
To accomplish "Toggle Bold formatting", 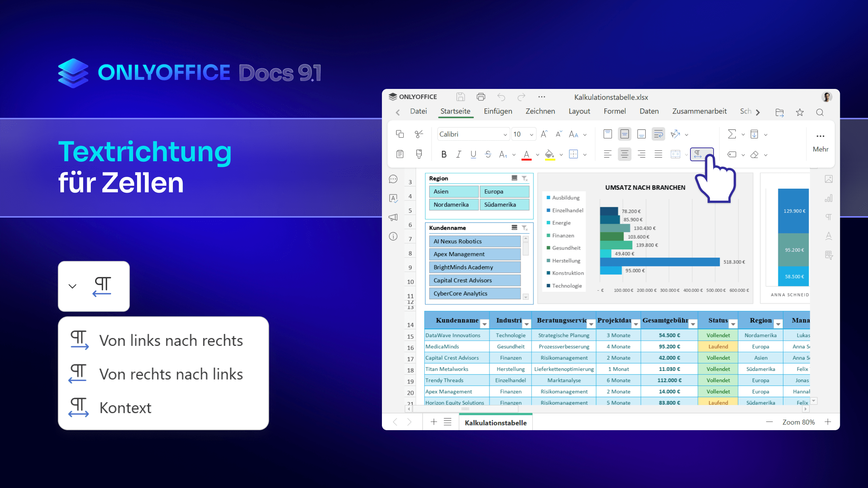I will 444,155.
